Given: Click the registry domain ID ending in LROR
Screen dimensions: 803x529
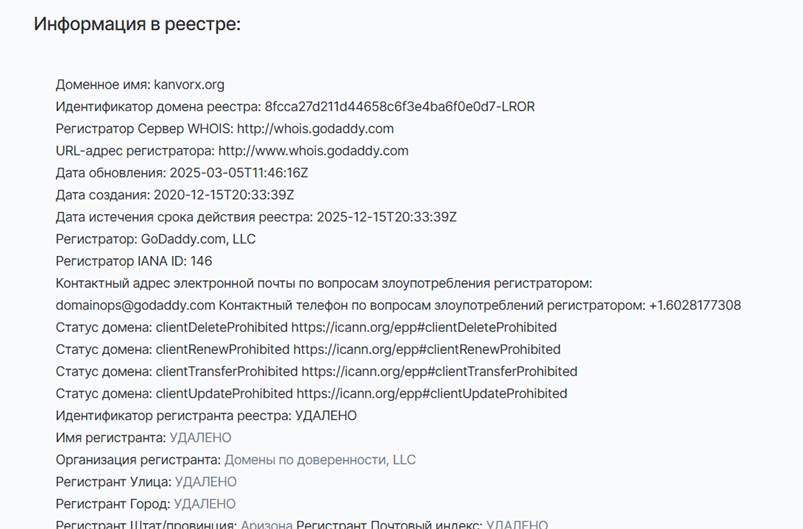Looking at the screenshot, I should pos(399,107).
